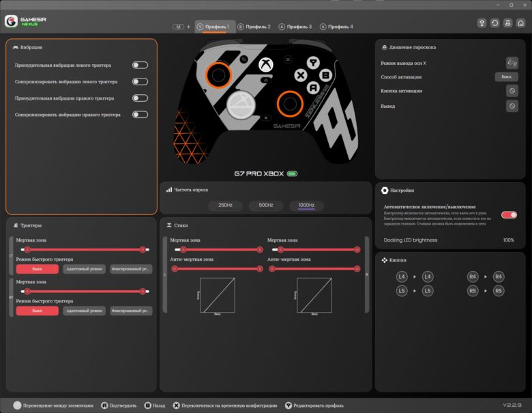The width and height of the screenshot is (532, 413).
Task: Click the source L4 button icon
Action: coord(402,276)
